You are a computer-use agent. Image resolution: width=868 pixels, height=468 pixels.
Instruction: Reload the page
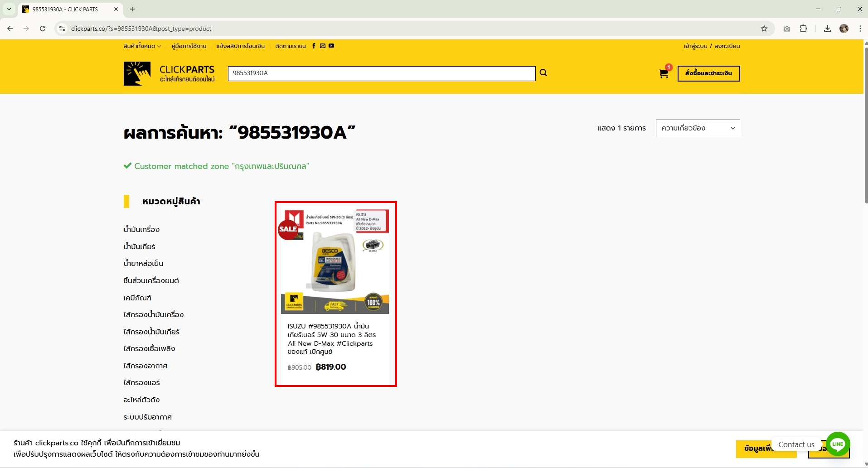(x=43, y=29)
